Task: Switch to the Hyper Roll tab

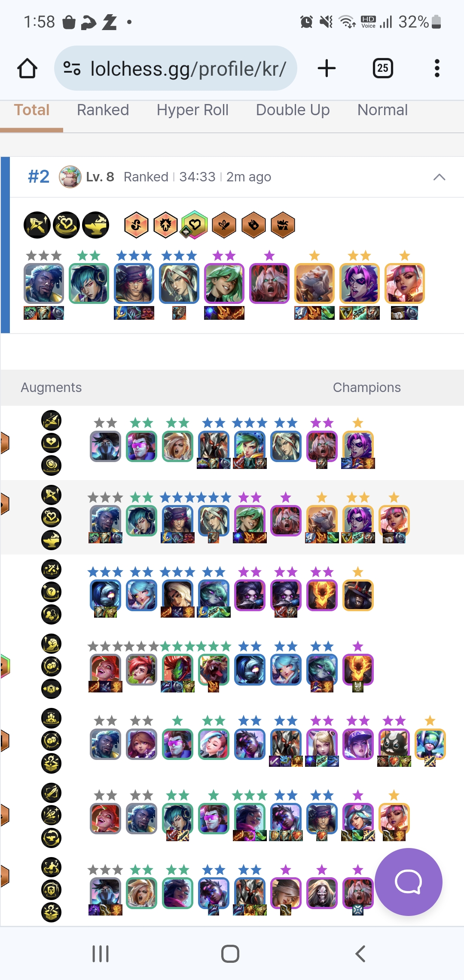Action: 192,110
